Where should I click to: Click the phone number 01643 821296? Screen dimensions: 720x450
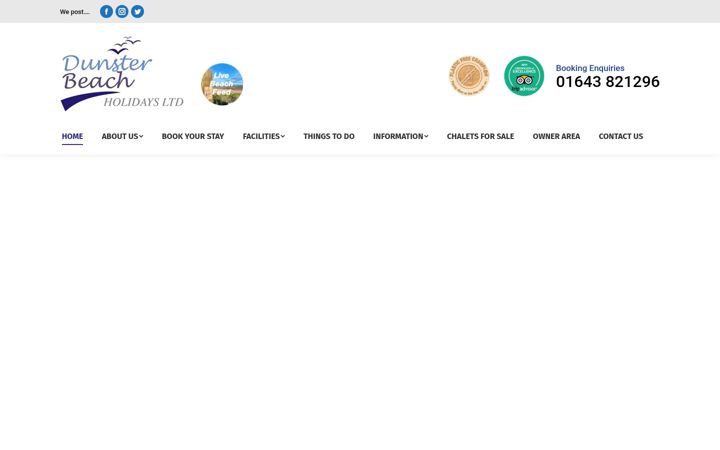[608, 82]
